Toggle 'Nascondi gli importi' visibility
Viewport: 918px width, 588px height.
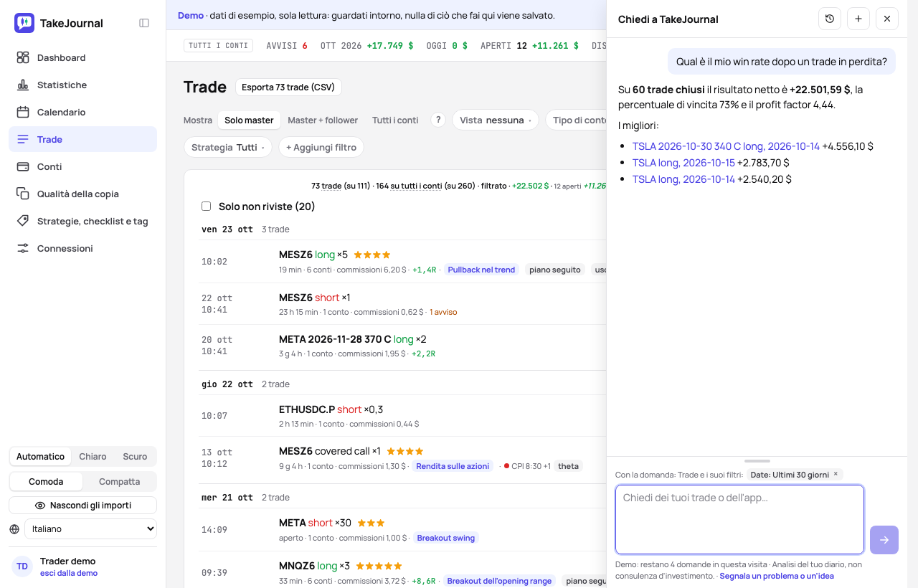pos(83,505)
